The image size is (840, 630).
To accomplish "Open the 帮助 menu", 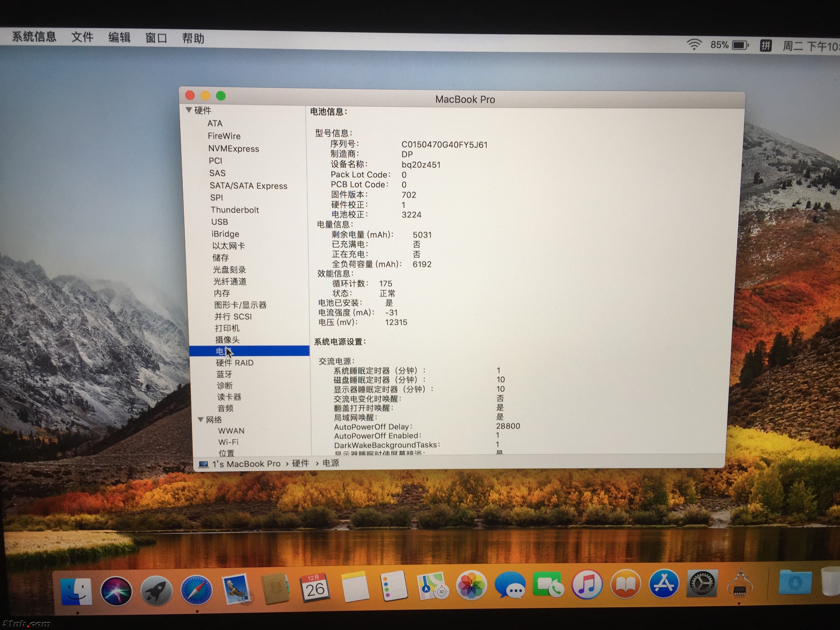I will coord(193,38).
